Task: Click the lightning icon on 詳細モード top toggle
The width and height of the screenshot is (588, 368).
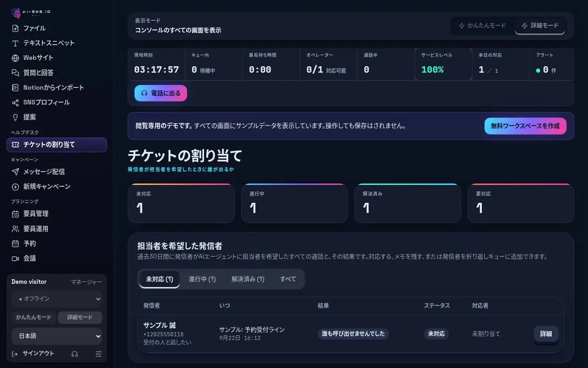Action: click(525, 26)
